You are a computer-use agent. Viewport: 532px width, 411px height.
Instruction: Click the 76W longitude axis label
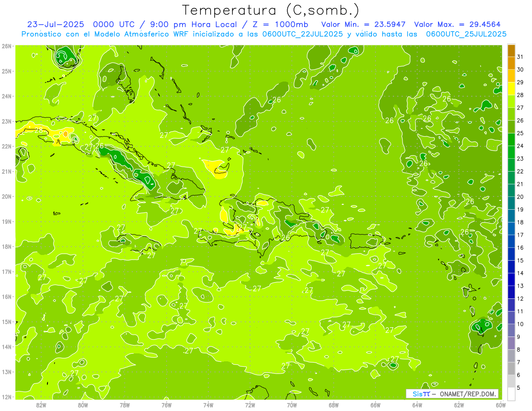(166, 405)
